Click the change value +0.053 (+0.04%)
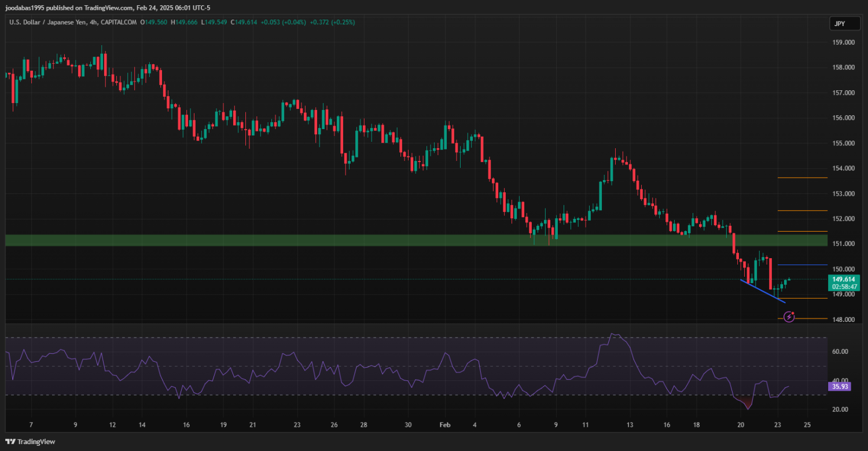 pyautogui.click(x=284, y=22)
